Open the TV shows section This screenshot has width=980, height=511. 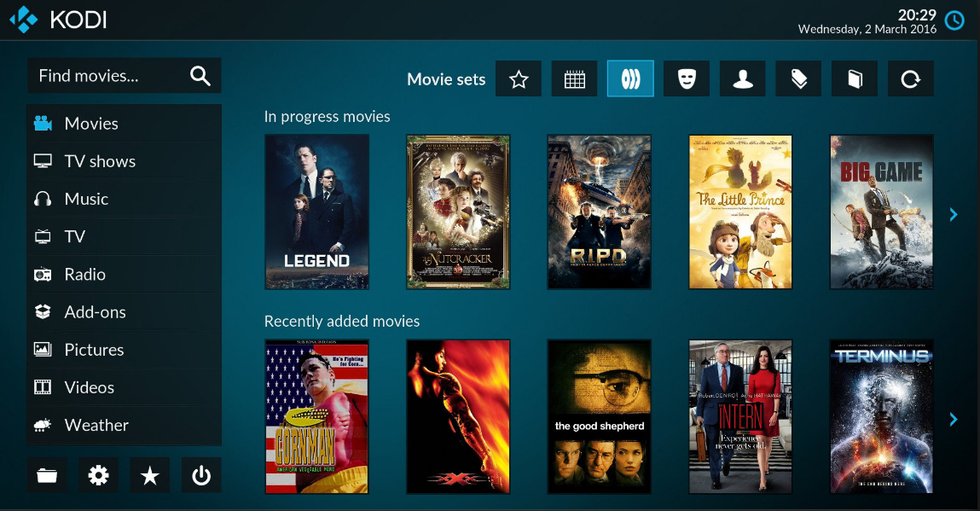click(125, 161)
